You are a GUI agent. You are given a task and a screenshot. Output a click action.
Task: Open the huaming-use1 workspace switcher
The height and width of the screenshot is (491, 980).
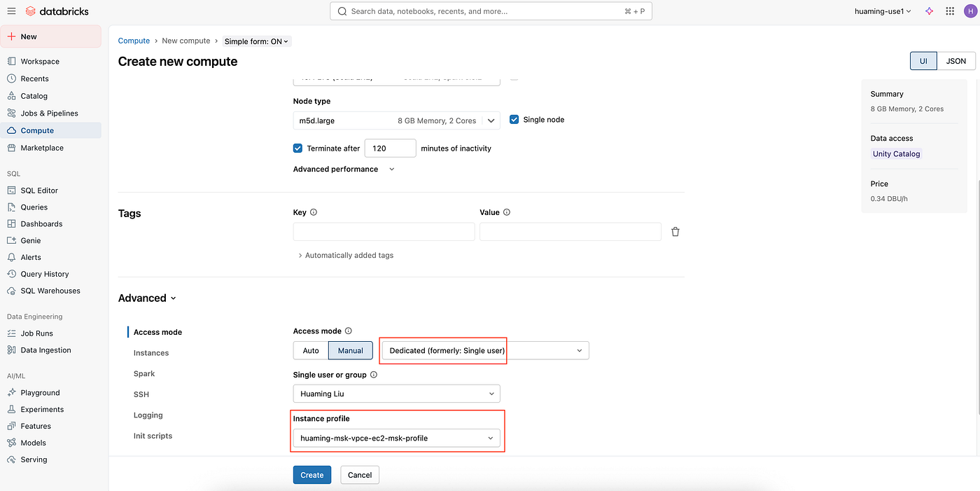883,11
